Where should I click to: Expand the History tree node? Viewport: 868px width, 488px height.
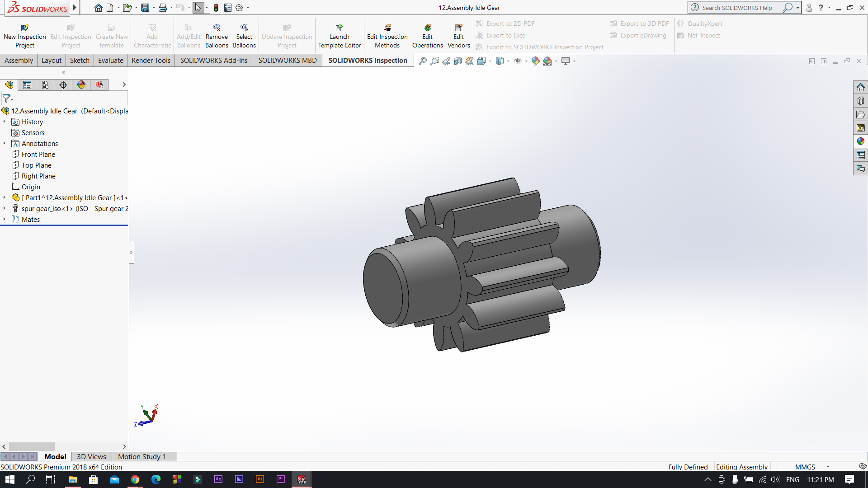[x=5, y=122]
